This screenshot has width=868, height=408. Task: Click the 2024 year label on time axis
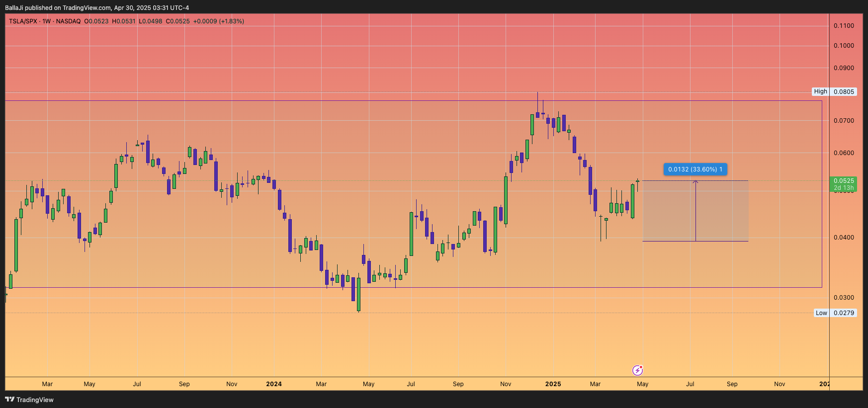click(x=274, y=384)
